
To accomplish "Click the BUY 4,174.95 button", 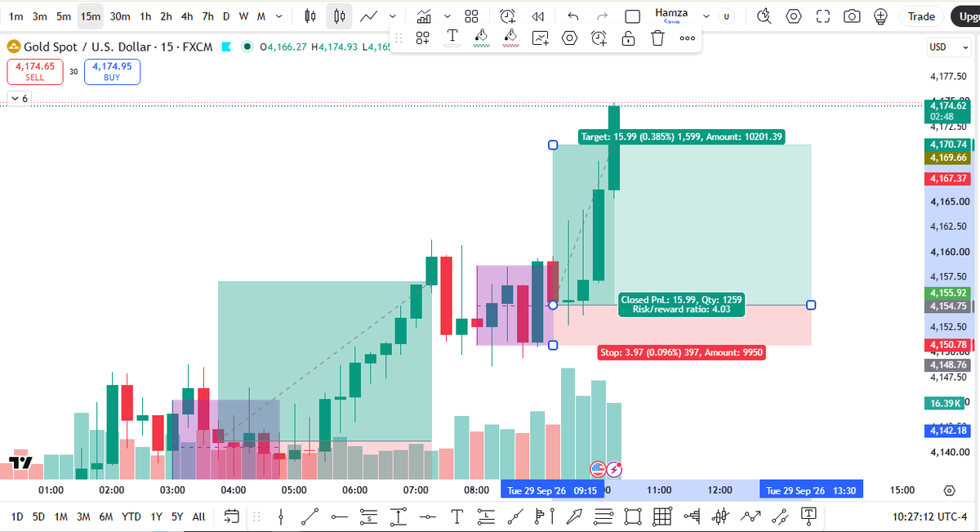I will pos(112,72).
